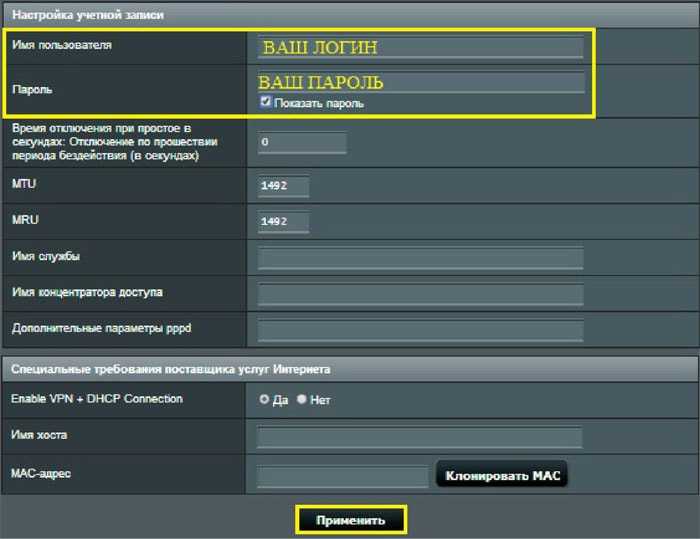The image size is (700, 539).
Task: Click the idle disconnect time field
Action: [x=302, y=142]
